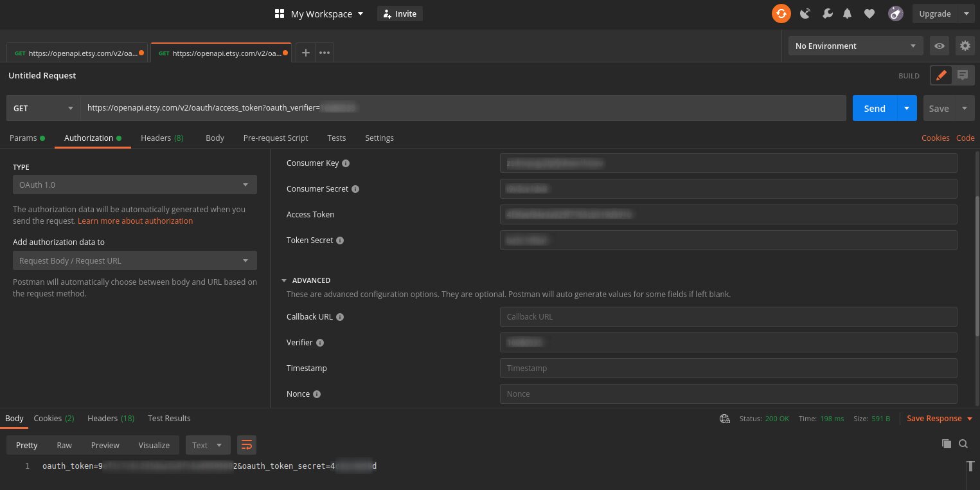Select the Preview response view
Image resolution: width=980 pixels, height=490 pixels.
point(105,445)
